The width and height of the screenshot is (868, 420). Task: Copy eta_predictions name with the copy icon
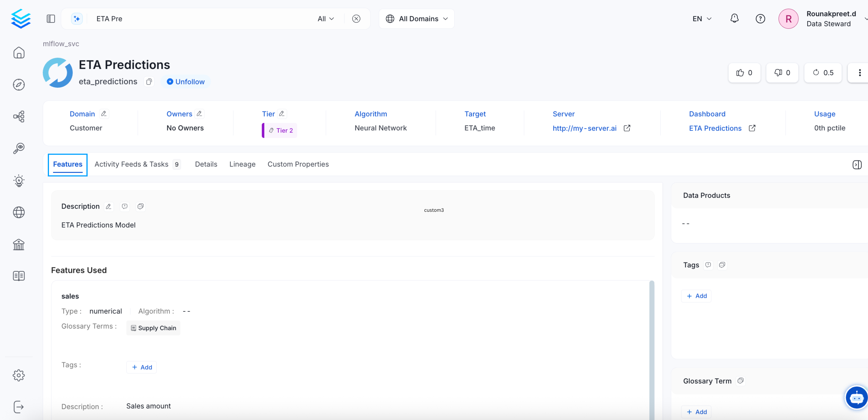pyautogui.click(x=149, y=82)
